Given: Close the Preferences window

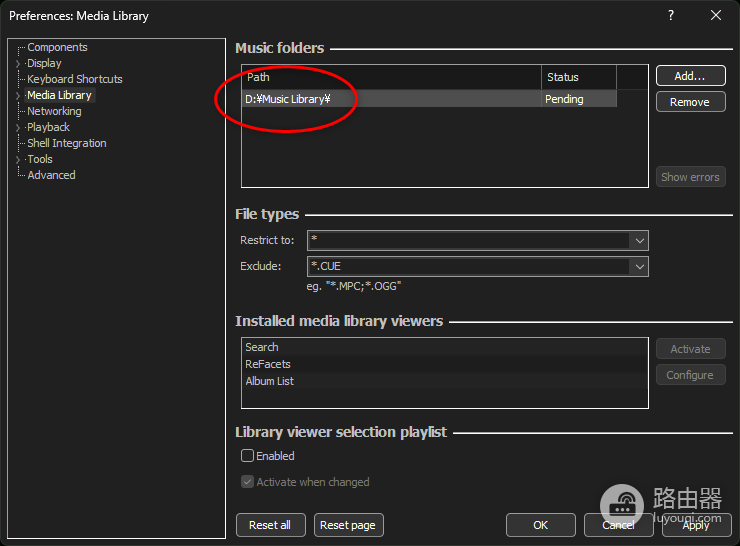Looking at the screenshot, I should [716, 16].
